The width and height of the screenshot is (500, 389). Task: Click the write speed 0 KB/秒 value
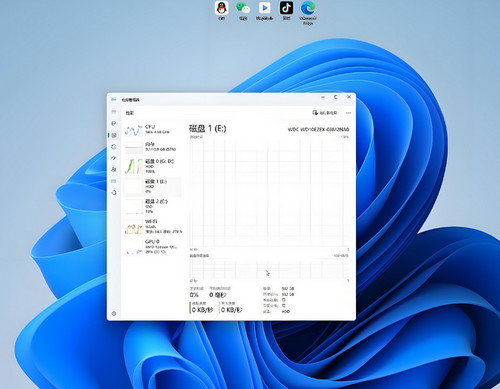coord(232,310)
